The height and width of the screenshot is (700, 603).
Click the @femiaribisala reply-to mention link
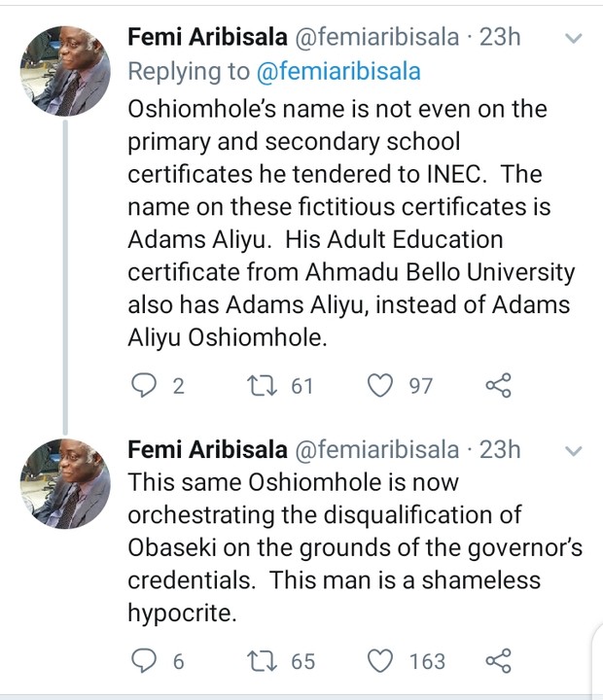[337, 71]
